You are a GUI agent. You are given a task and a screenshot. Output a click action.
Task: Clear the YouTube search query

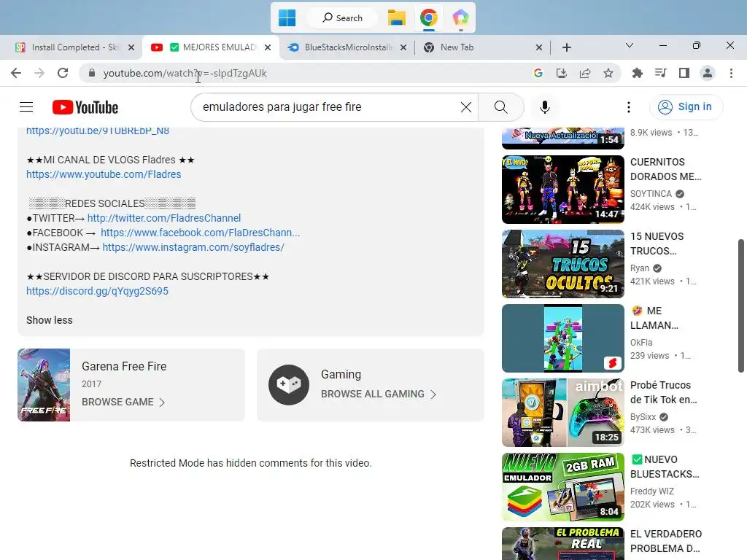point(466,107)
